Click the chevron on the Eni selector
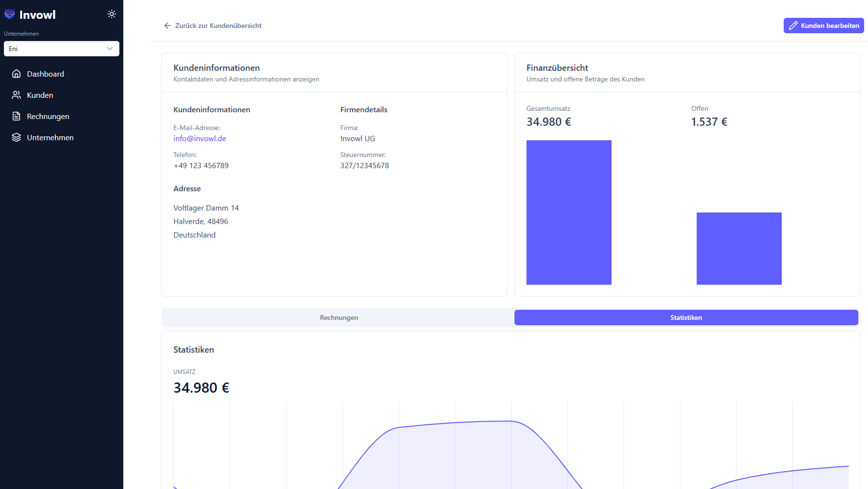Image resolution: width=868 pixels, height=489 pixels. click(109, 49)
